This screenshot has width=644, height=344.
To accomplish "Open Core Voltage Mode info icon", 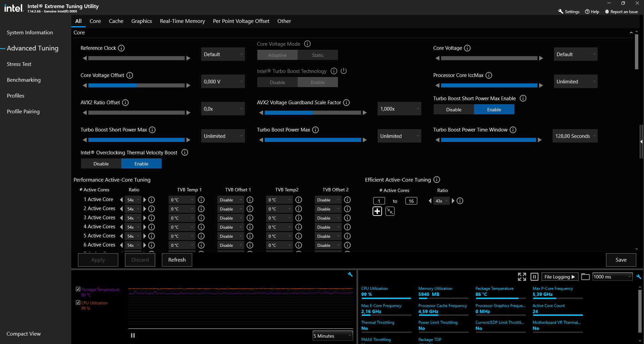I will click(x=307, y=44).
